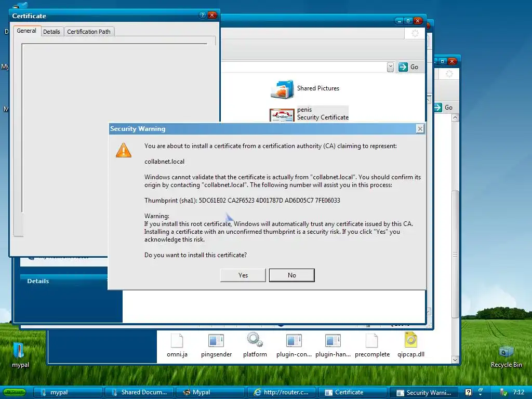Switch to http://router.c... taskbar button
This screenshot has width=532, height=399.
pyautogui.click(x=282, y=392)
